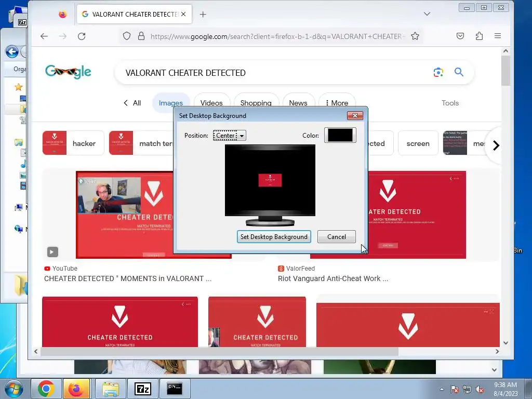Expand the list all tabs chevron
Screen dimensions: 532x399
(427, 14)
